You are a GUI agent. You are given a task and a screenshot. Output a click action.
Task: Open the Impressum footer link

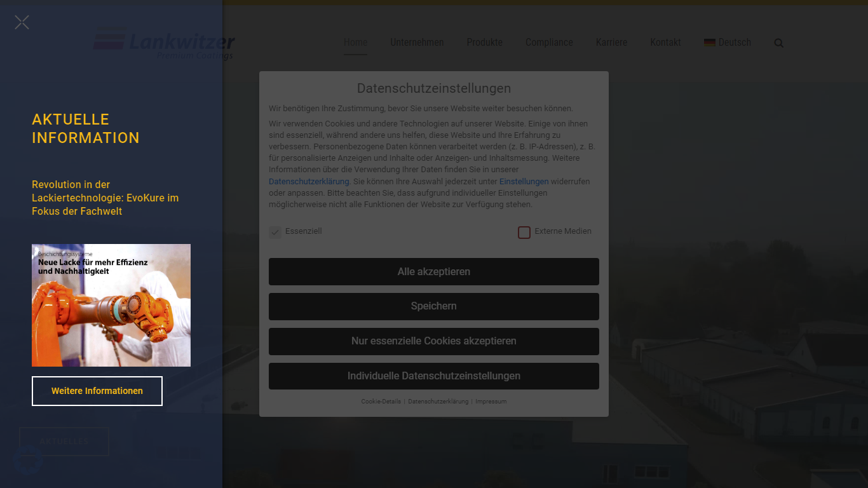(x=491, y=402)
